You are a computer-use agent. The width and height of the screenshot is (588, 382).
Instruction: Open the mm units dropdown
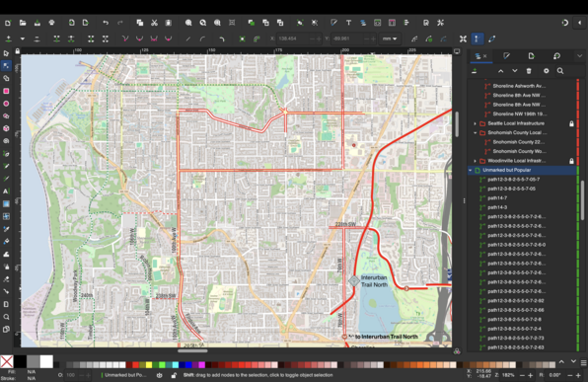[x=390, y=38]
